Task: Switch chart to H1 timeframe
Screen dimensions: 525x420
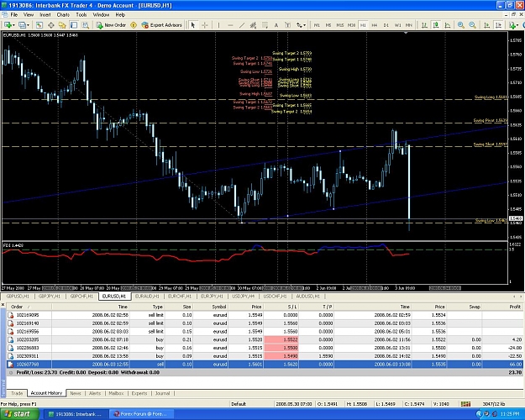Action: click(363, 25)
